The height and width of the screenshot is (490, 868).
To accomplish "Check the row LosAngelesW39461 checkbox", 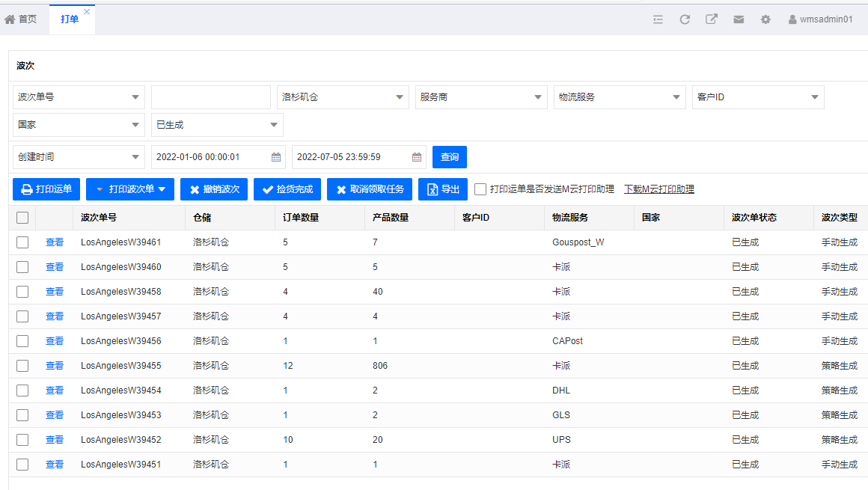I will (x=22, y=242).
